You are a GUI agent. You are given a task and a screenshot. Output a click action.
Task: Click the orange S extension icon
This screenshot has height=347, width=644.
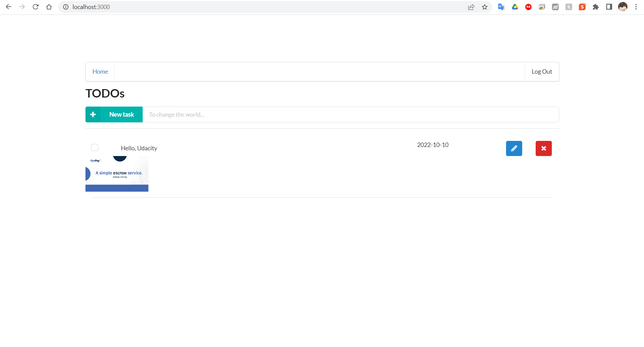582,7
